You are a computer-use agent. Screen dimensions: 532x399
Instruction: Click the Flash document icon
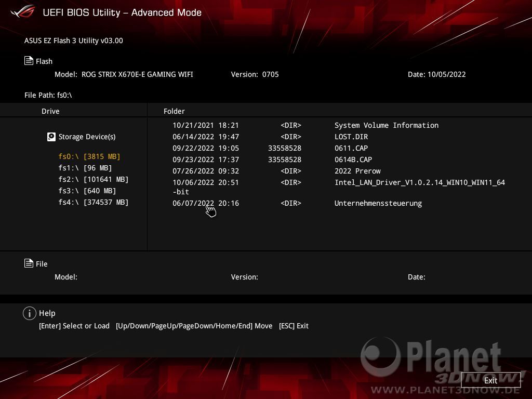[x=29, y=61]
